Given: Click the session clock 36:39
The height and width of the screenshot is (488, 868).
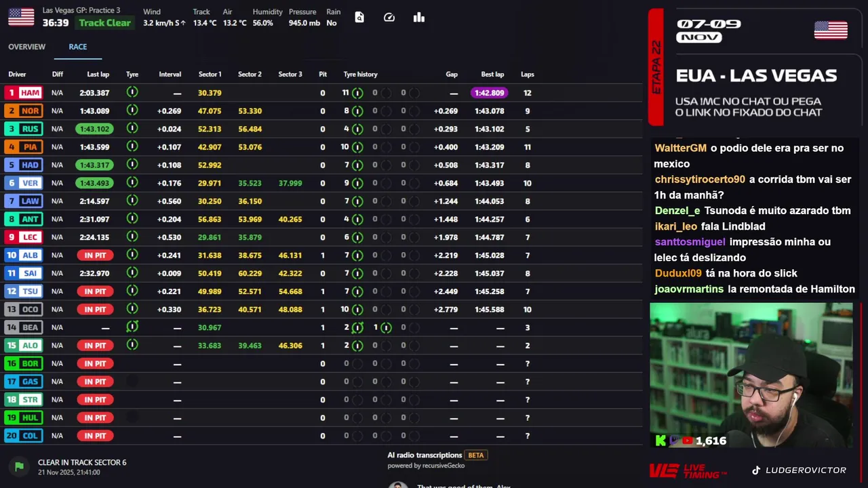Looking at the screenshot, I should 56,22.
